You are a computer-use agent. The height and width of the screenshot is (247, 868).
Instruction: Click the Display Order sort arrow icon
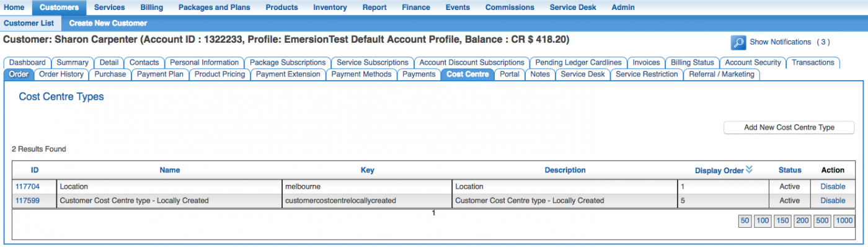pyautogui.click(x=749, y=169)
